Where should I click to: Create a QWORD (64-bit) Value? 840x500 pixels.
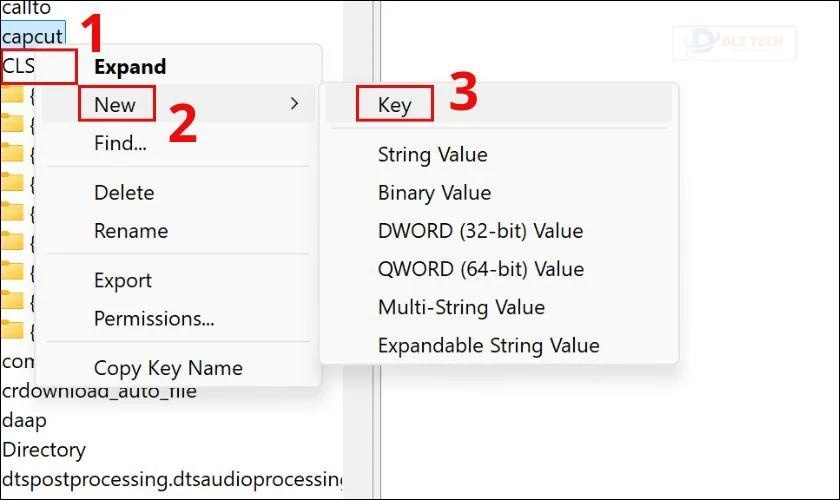[x=481, y=269]
